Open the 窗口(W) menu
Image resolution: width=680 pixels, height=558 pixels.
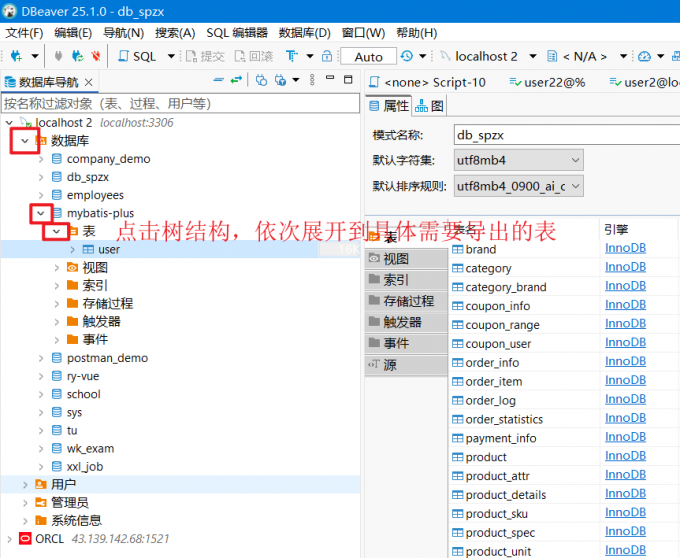tap(363, 33)
